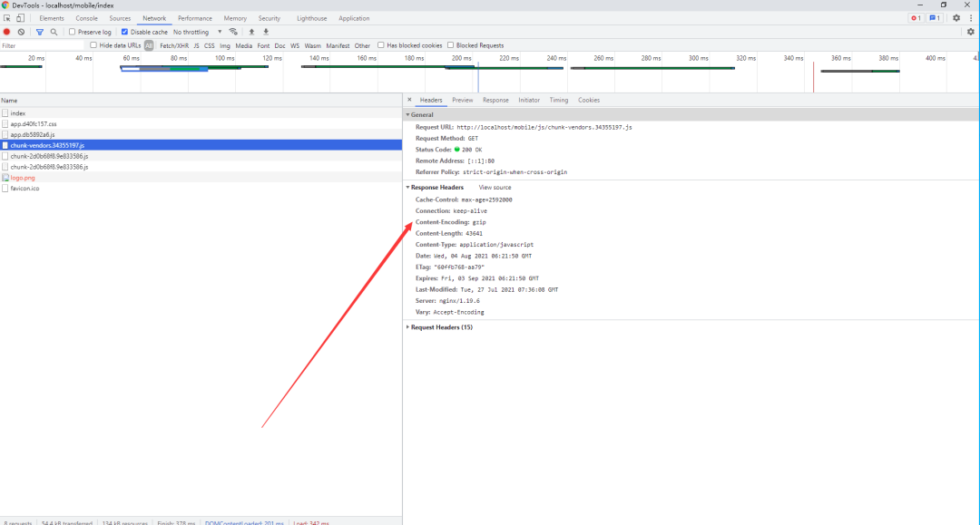Filter requests by JS type
The height and width of the screenshot is (525, 980).
pyautogui.click(x=196, y=45)
